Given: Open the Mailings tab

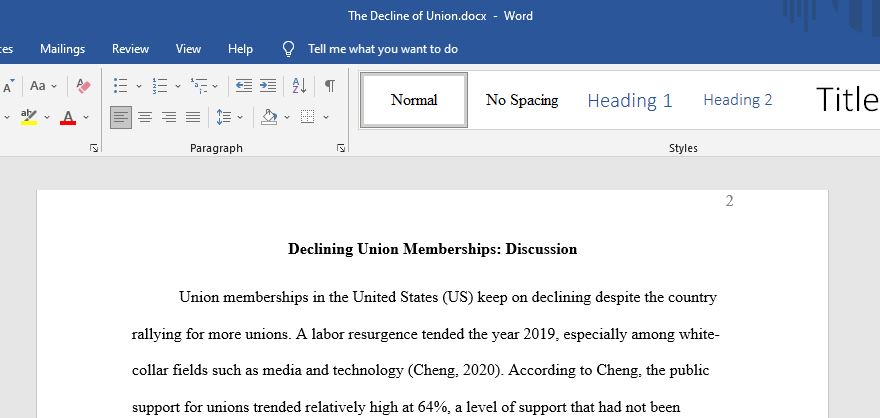Looking at the screenshot, I should [x=62, y=49].
